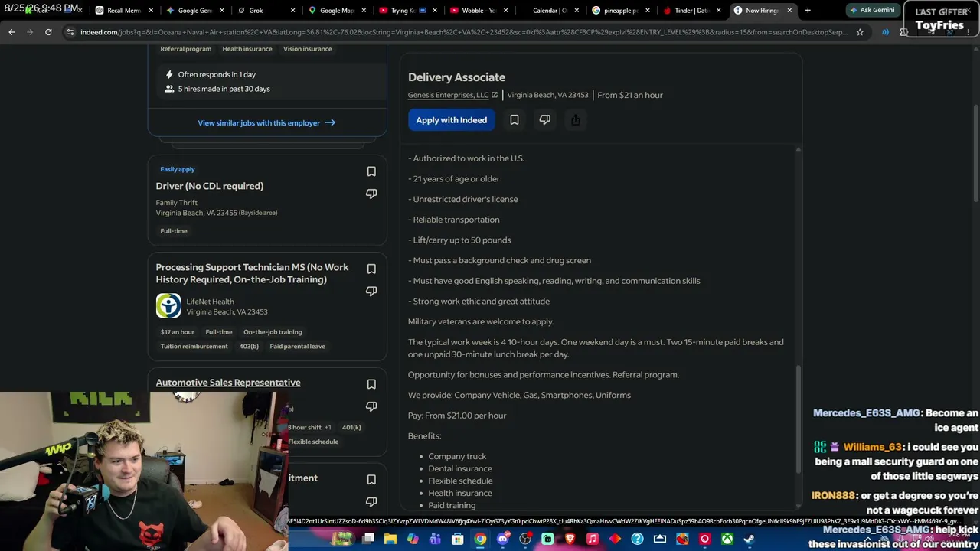Switch to the Tinder tab

pyautogui.click(x=691, y=11)
